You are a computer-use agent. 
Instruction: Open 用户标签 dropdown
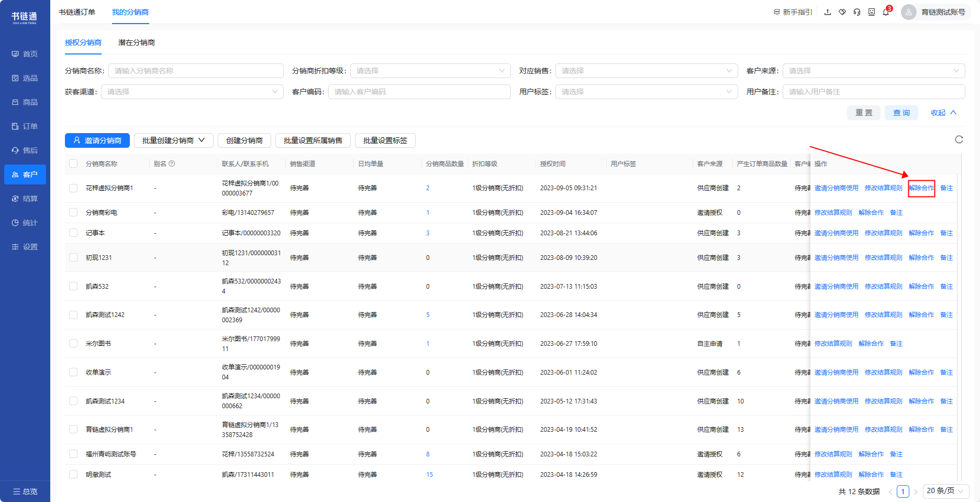(x=647, y=92)
